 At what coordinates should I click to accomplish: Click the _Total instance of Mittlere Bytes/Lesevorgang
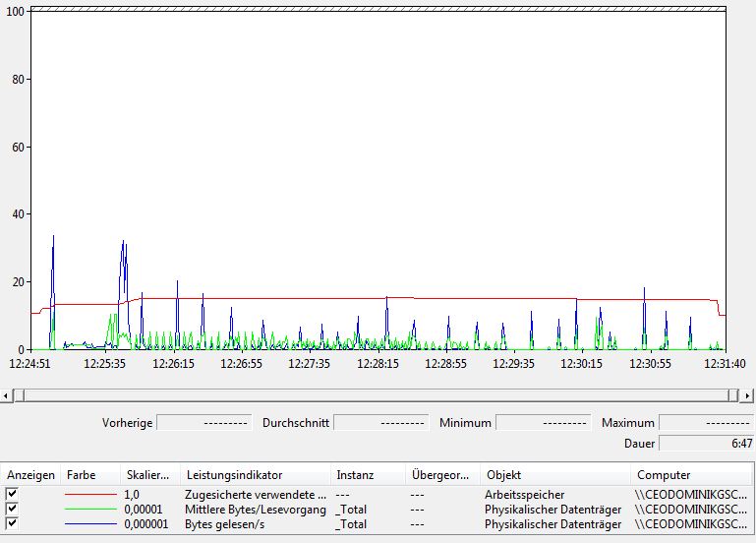352,510
